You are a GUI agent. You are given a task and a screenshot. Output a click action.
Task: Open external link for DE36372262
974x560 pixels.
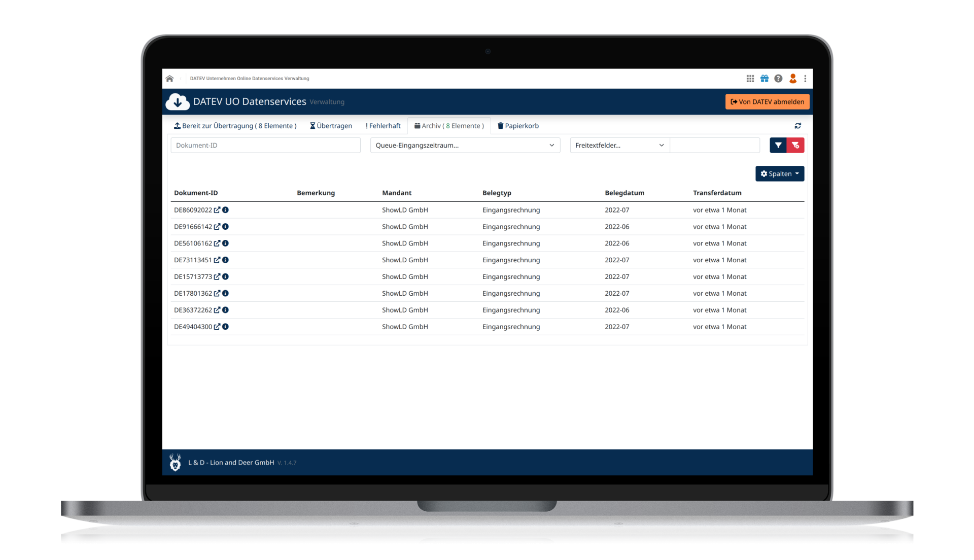[217, 310]
